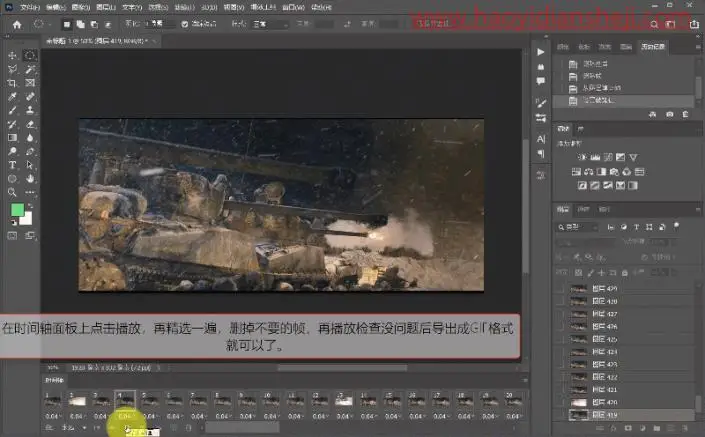Select the Dodge tool
The image size is (705, 437).
click(x=13, y=152)
